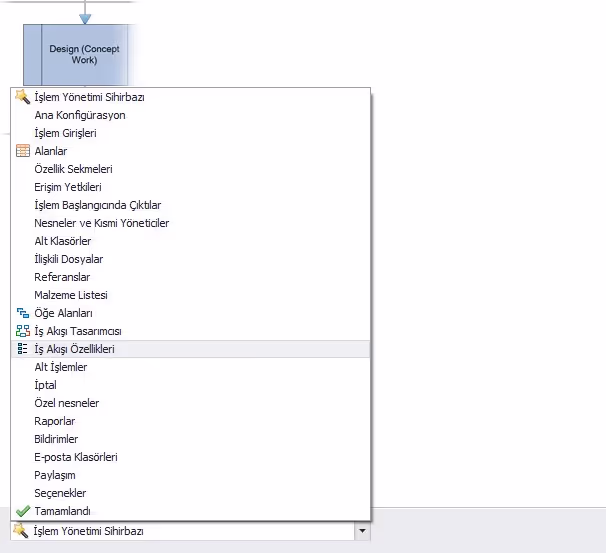The height and width of the screenshot is (553, 606).
Task: Click the table icon next to Alanlar
Action: (23, 151)
